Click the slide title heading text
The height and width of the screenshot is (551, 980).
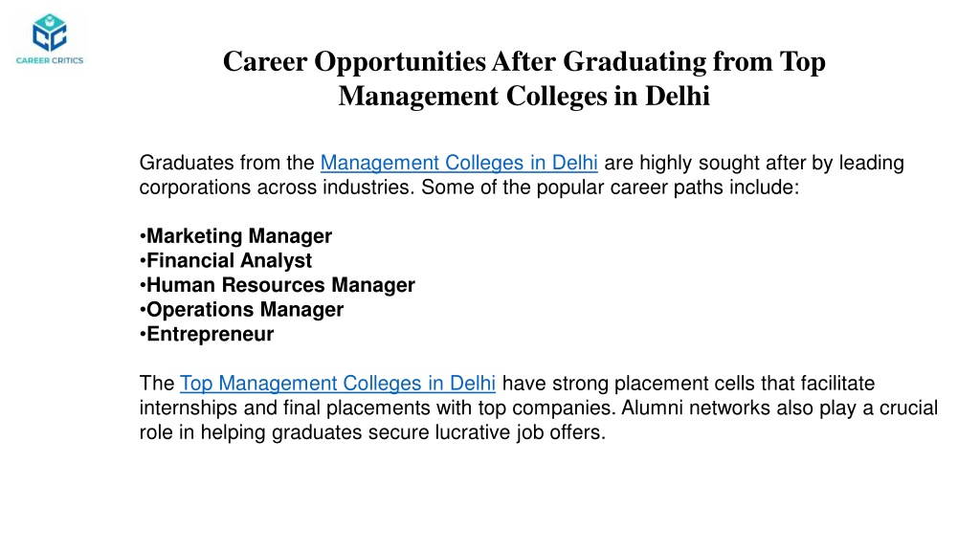(523, 78)
